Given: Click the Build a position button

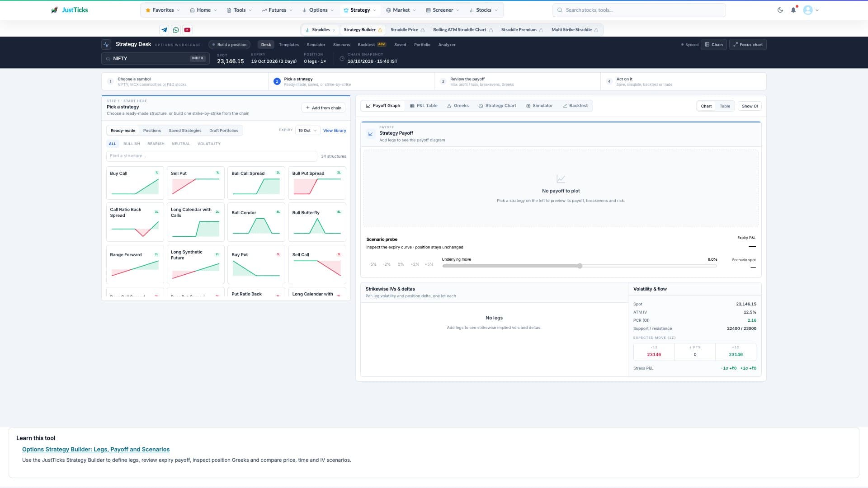Looking at the screenshot, I should [x=229, y=45].
